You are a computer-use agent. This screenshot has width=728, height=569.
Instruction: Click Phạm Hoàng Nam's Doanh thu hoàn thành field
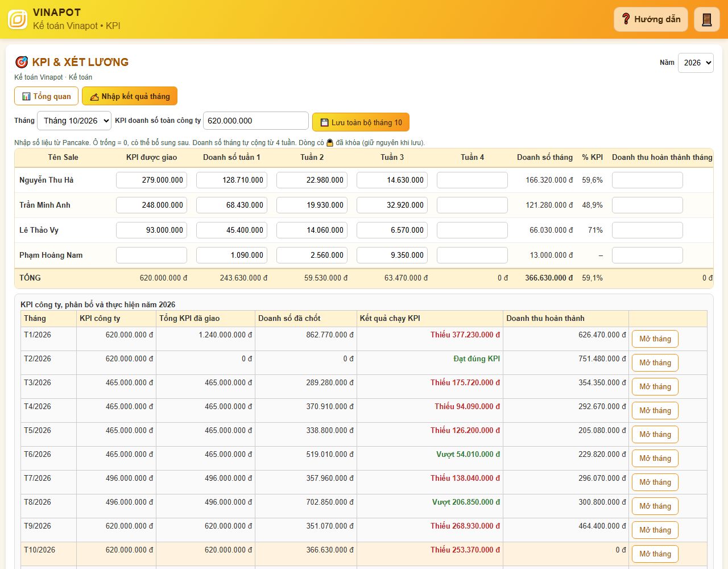click(x=647, y=255)
